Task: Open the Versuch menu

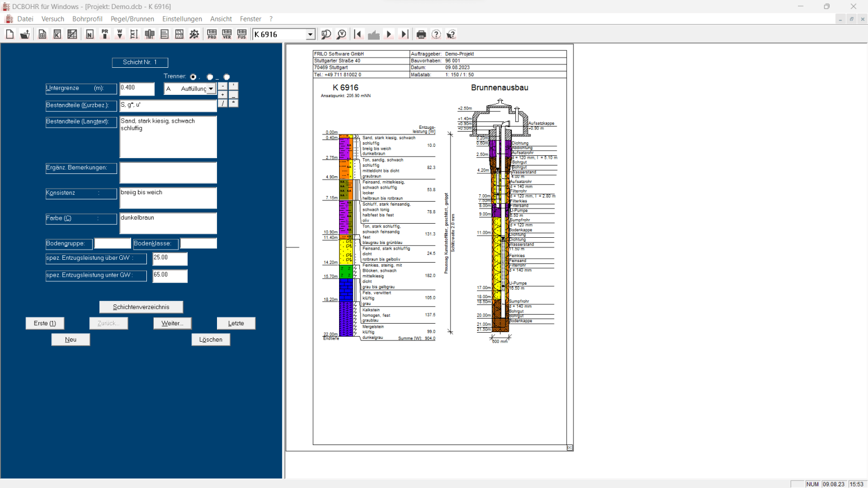Action: click(x=53, y=19)
